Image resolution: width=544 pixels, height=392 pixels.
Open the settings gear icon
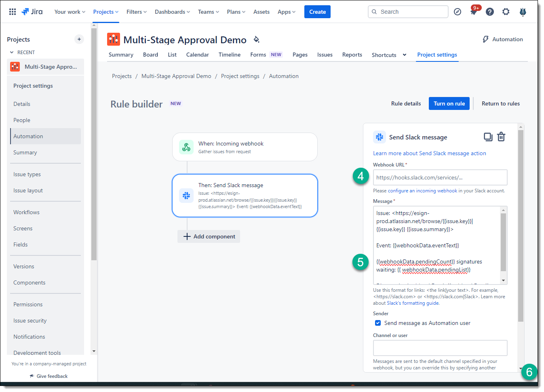tap(506, 12)
